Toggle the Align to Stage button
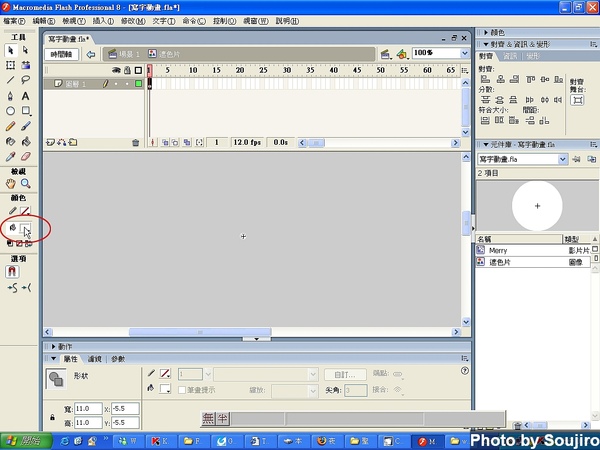This screenshot has height=450, width=600. [577, 99]
